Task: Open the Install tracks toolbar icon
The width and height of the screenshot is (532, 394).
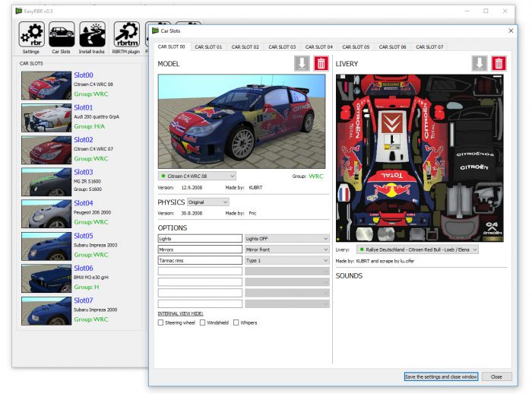Action: [x=92, y=34]
